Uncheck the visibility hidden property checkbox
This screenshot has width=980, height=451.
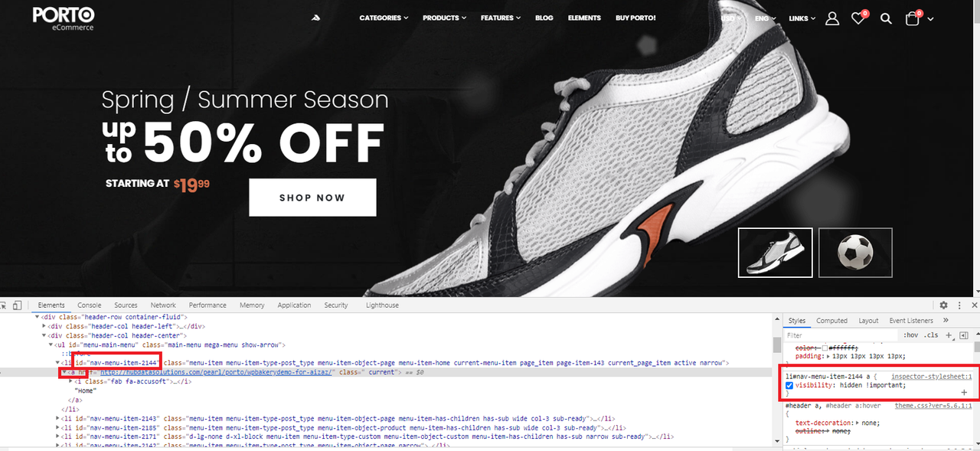789,385
